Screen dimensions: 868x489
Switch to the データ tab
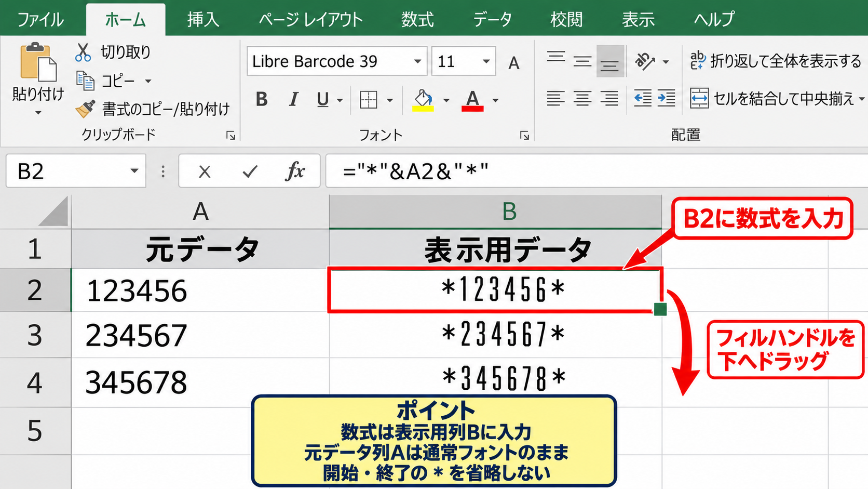pos(492,20)
